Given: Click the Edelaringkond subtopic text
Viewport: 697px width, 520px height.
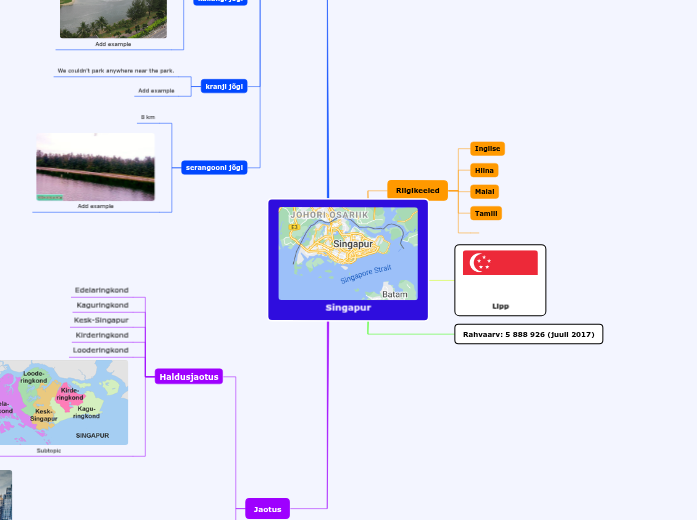Looking at the screenshot, I should pyautogui.click(x=102, y=290).
